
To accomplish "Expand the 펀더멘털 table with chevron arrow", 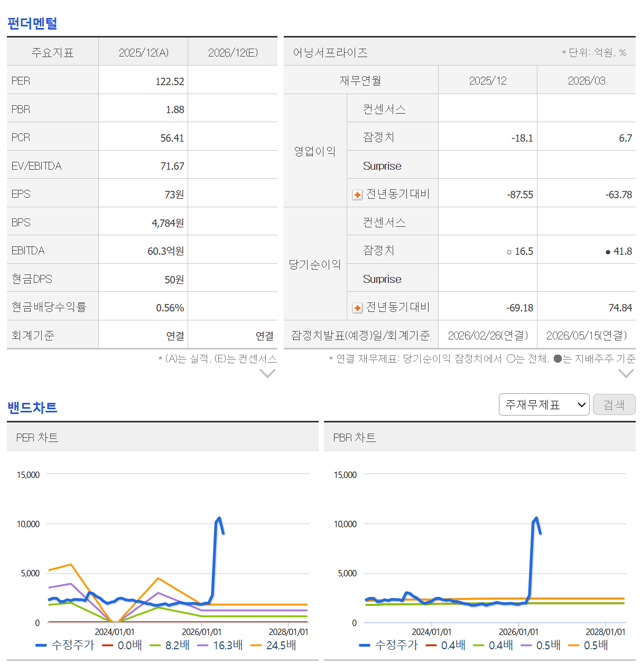I will click(x=268, y=373).
